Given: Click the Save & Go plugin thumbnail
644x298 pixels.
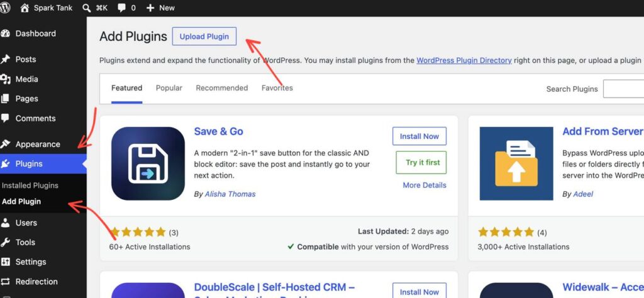Looking at the screenshot, I should [148, 163].
